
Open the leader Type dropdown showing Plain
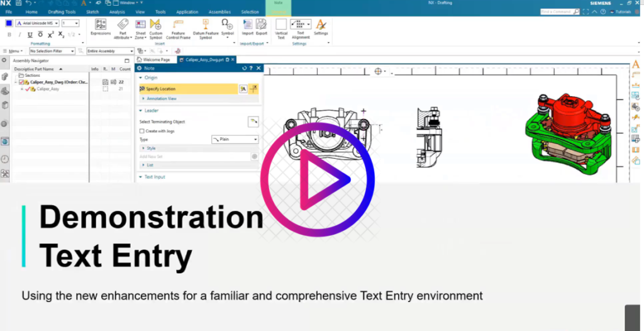click(x=235, y=139)
